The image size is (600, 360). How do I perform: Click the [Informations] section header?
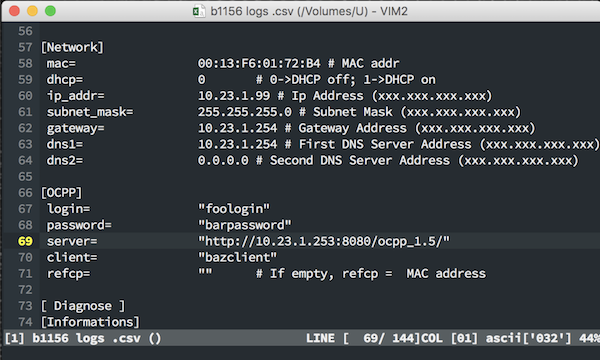90,322
